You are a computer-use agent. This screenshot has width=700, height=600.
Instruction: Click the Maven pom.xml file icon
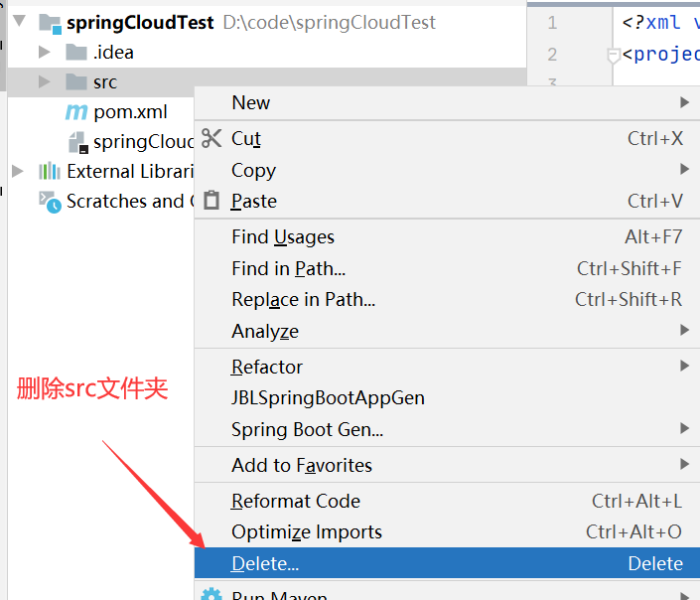click(76, 111)
